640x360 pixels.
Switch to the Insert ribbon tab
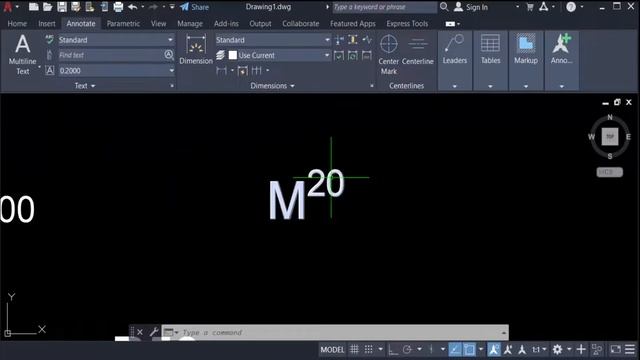[47, 24]
